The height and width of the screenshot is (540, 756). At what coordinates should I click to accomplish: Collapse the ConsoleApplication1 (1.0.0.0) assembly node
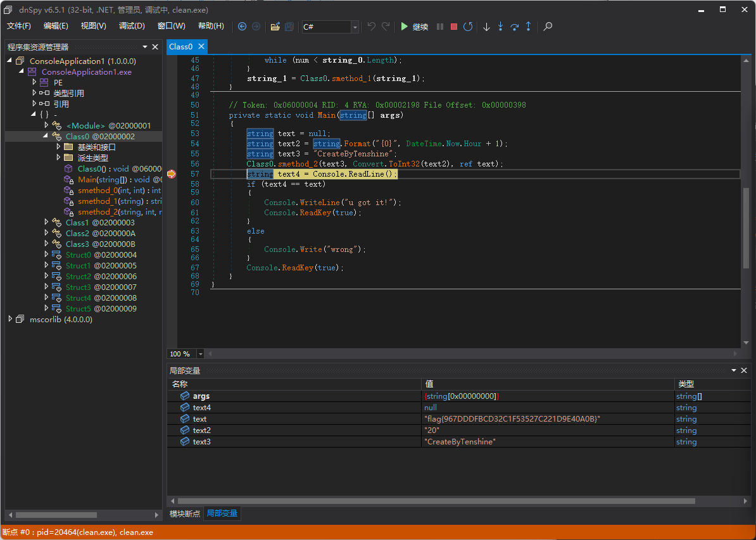pyautogui.click(x=9, y=61)
